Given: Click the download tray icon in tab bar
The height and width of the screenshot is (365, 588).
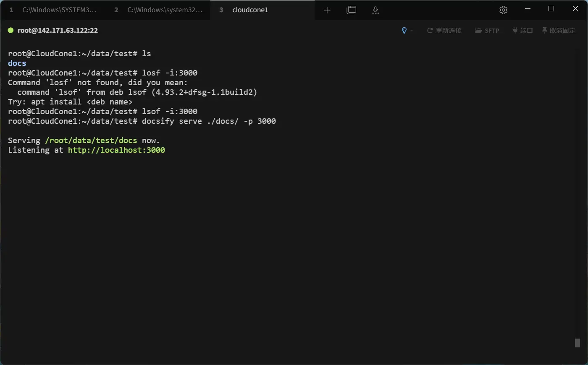Looking at the screenshot, I should click(375, 10).
